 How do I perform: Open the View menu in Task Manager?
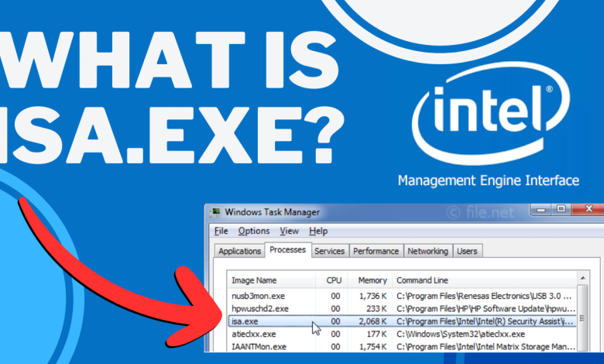click(x=290, y=231)
